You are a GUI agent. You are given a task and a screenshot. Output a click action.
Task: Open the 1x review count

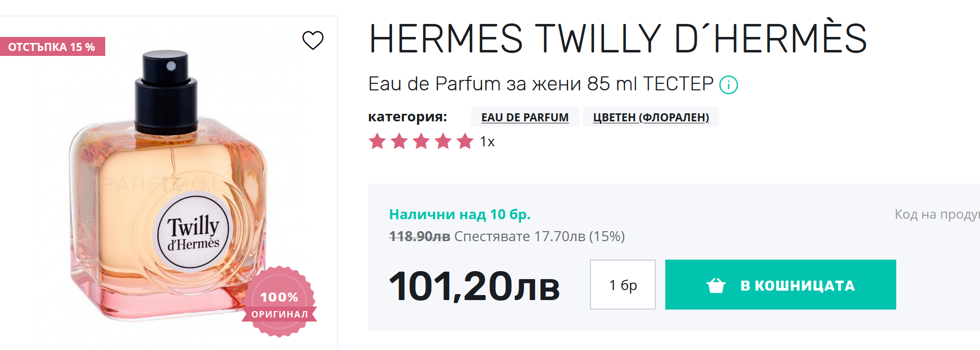[x=487, y=142]
